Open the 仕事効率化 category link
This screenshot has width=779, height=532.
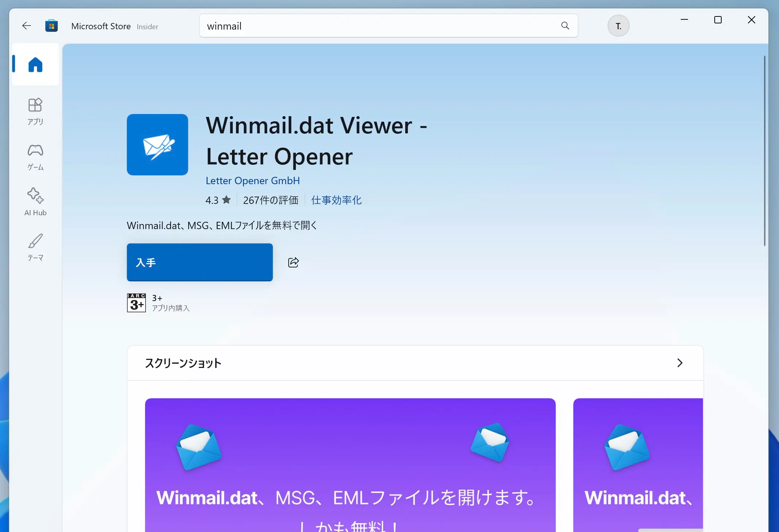click(336, 200)
